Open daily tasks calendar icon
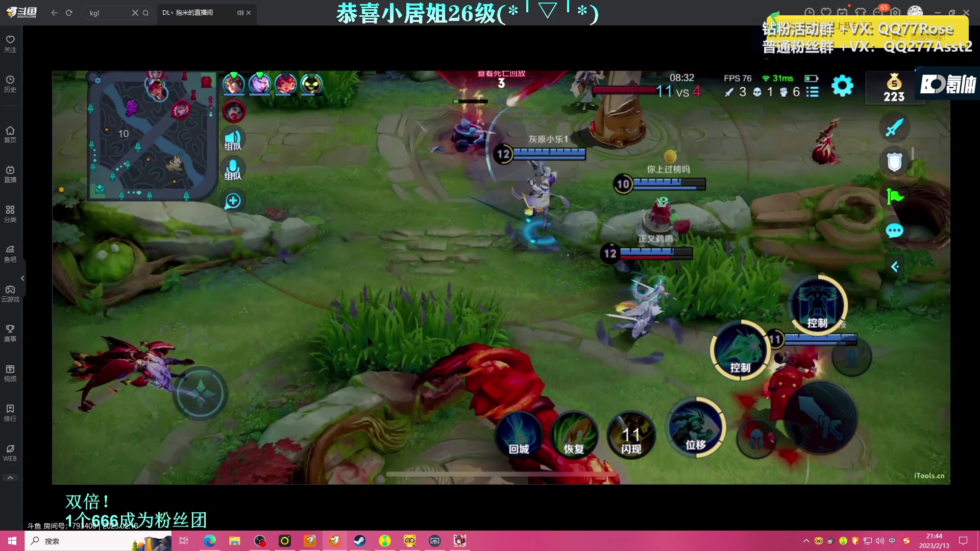 click(843, 12)
